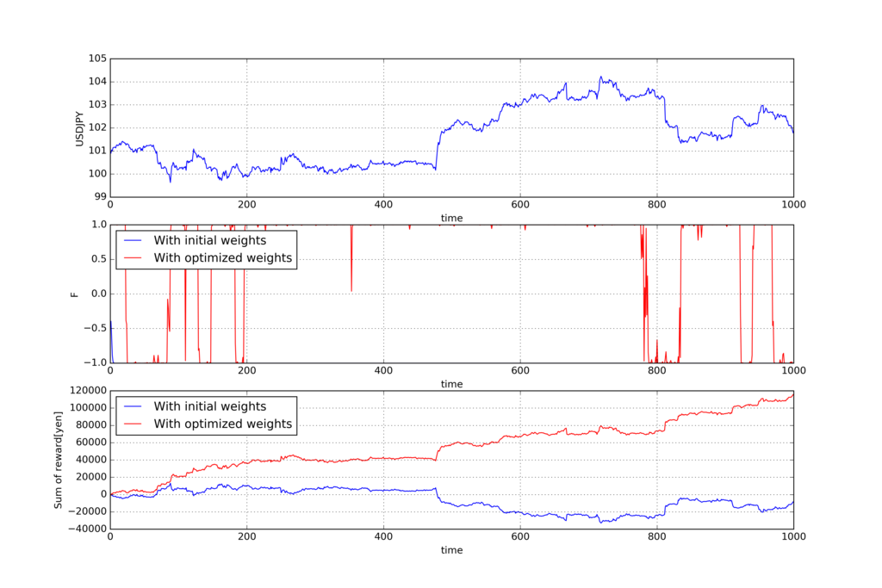Click the 'Sum of reward[yen]' axis label

tap(58, 461)
